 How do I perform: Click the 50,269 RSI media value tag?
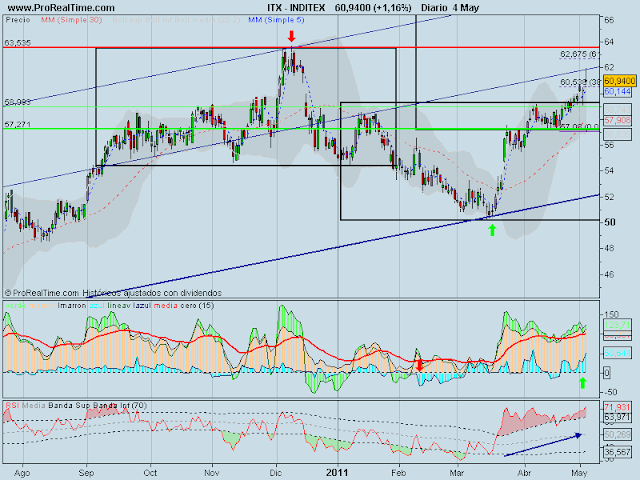(618, 435)
